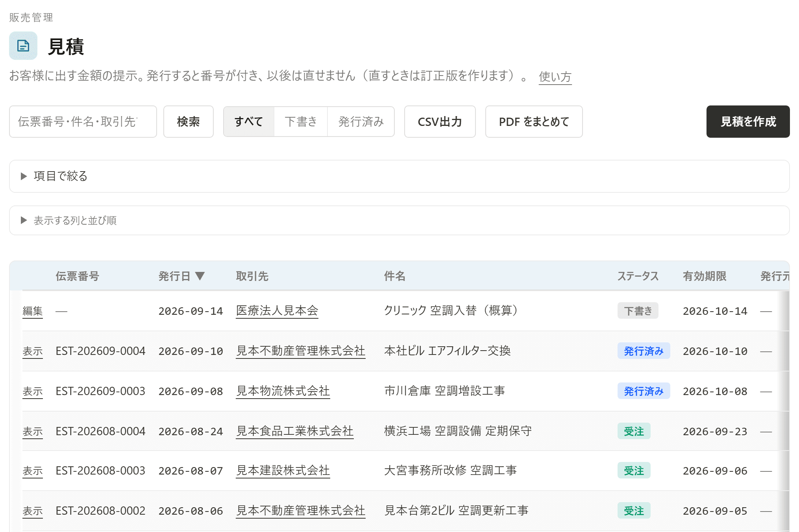Expand the 表示する列と並び順 section
Image resolution: width=799 pixels, height=532 pixels.
[399, 220]
